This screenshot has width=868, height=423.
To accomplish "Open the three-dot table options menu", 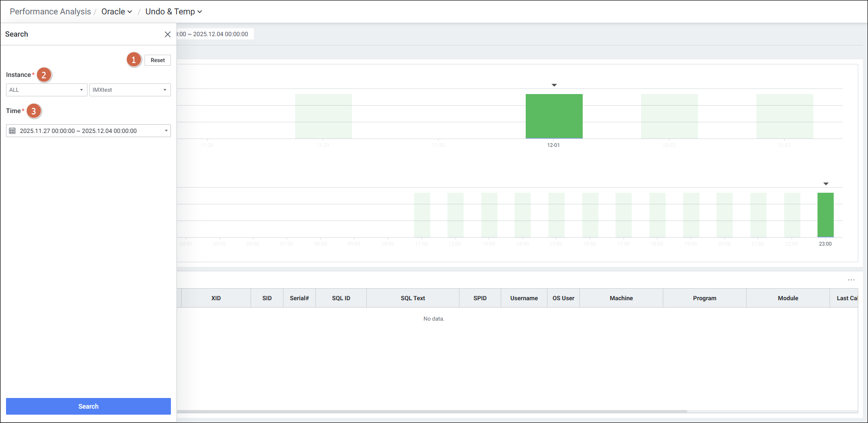I will [x=851, y=280].
